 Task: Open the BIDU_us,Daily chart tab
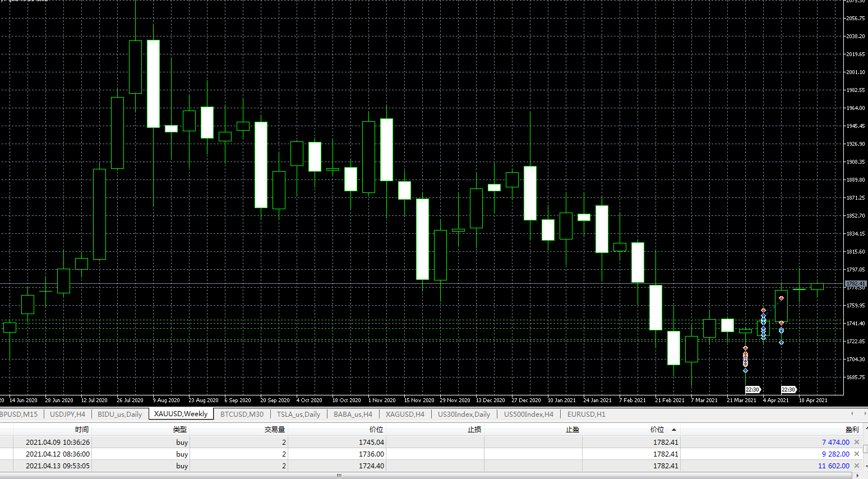click(x=119, y=414)
